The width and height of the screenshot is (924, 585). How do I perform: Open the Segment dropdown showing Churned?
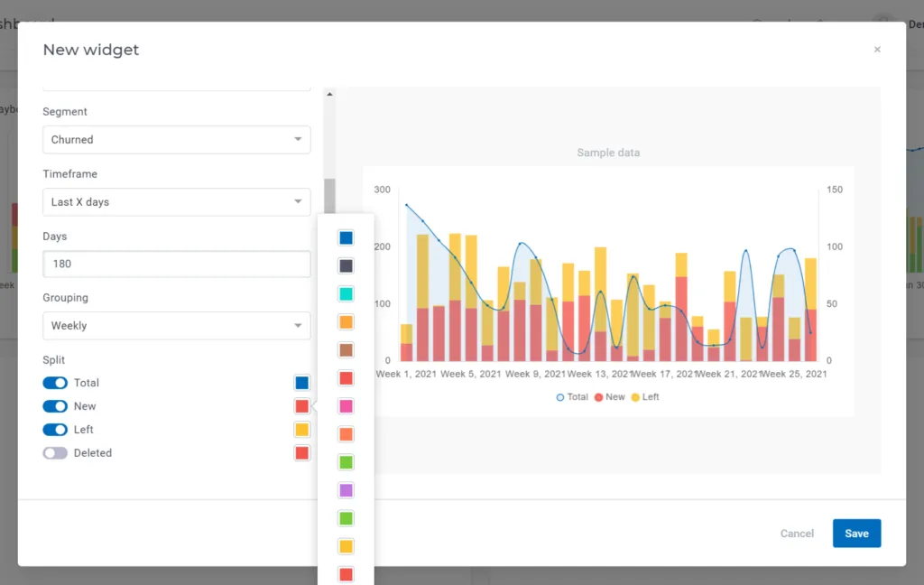tap(176, 140)
